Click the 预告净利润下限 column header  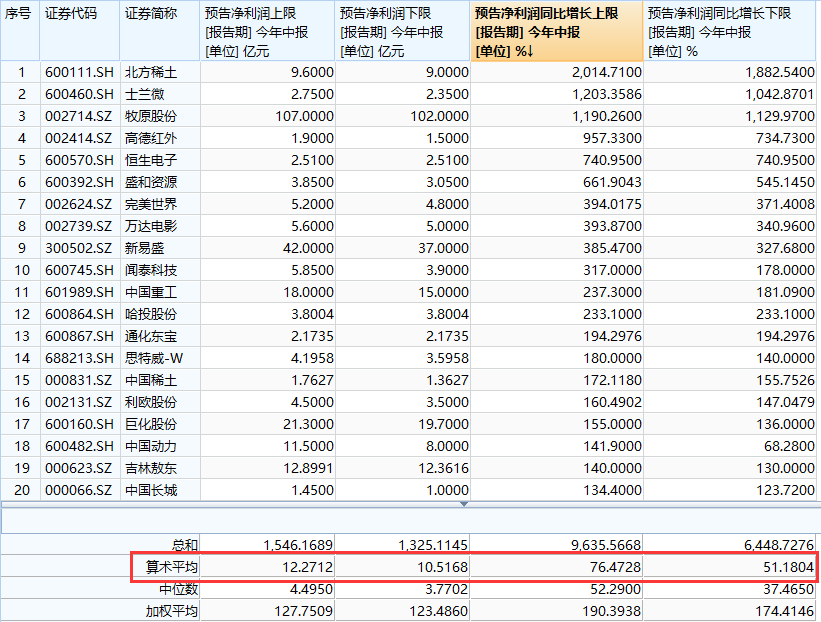click(401, 31)
